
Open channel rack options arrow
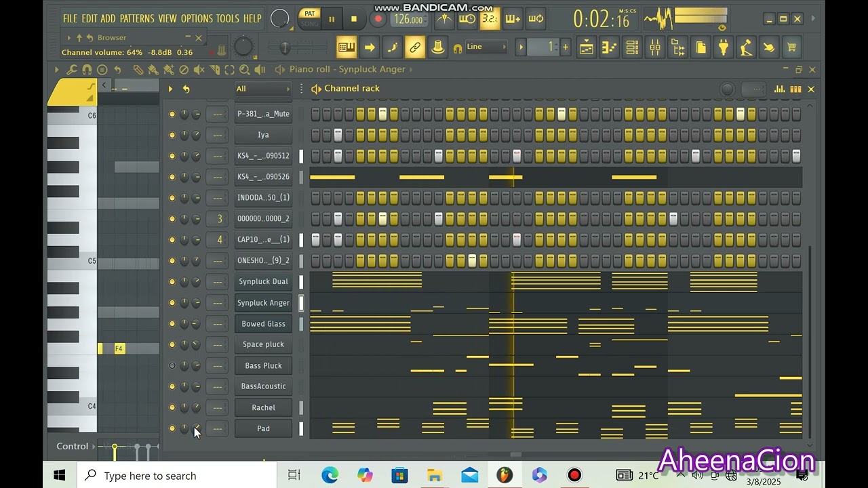[170, 89]
